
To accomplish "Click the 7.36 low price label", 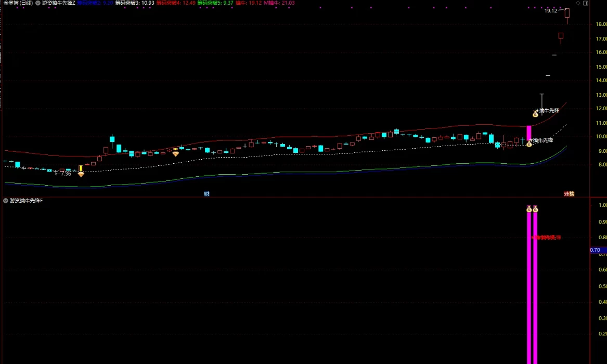I will pyautogui.click(x=66, y=174).
